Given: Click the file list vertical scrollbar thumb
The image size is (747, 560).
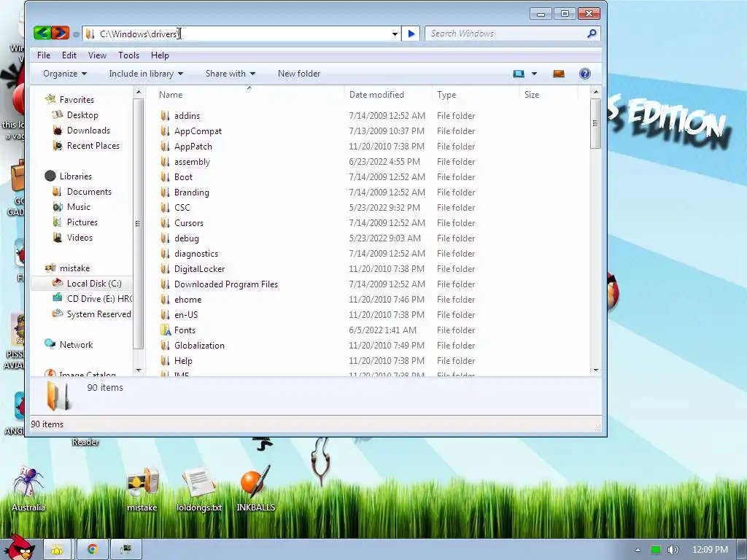Looking at the screenshot, I should 595,123.
